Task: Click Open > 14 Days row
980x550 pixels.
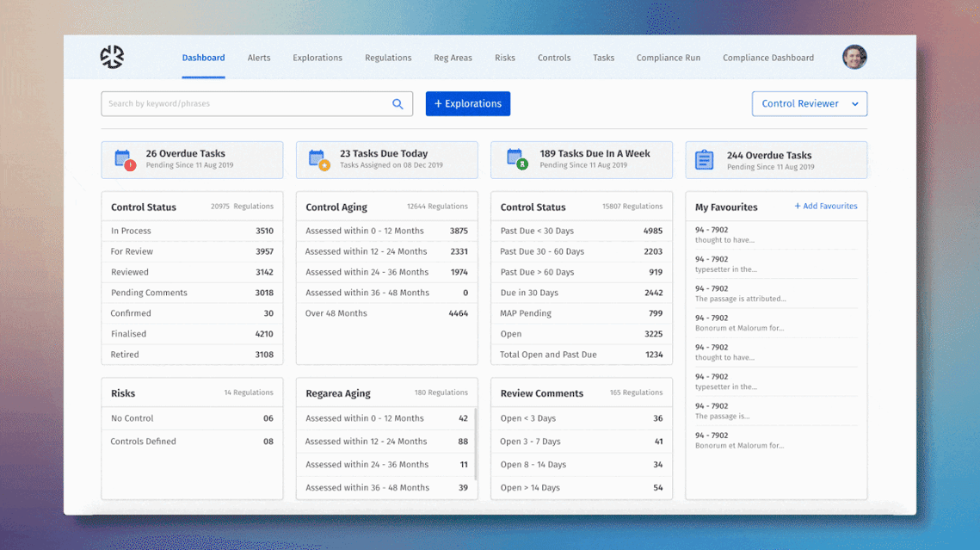Action: pyautogui.click(x=582, y=487)
